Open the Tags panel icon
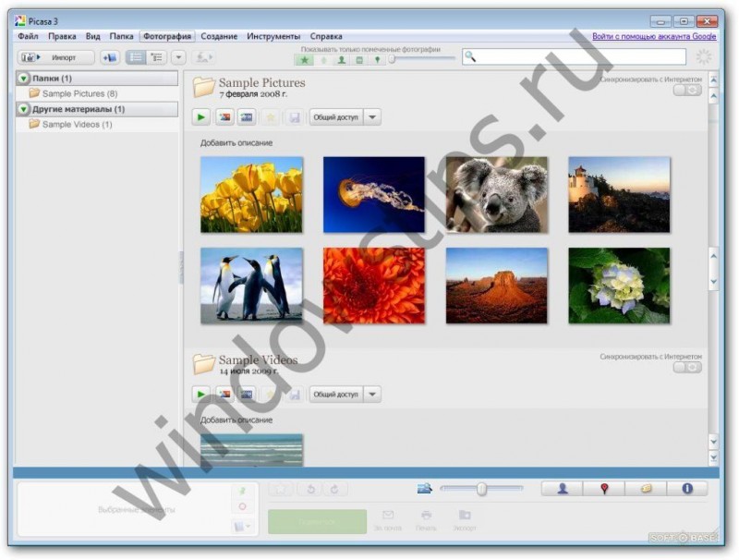 pyautogui.click(x=646, y=489)
